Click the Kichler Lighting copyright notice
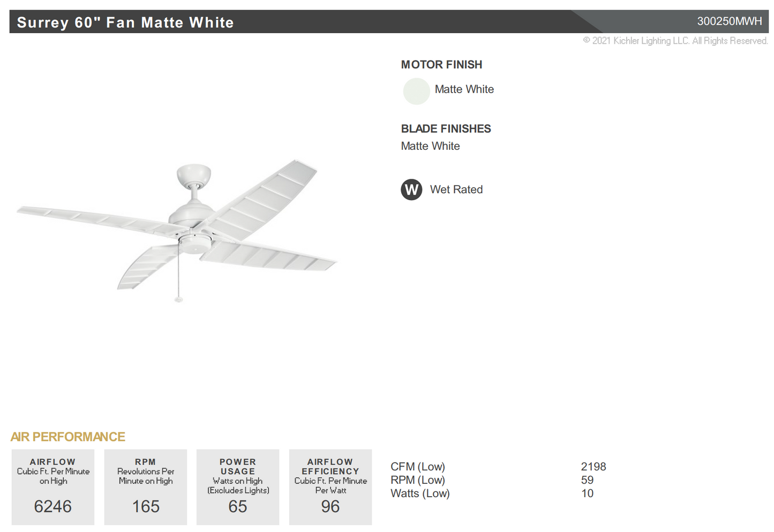The width and height of the screenshot is (774, 532). pyautogui.click(x=675, y=41)
